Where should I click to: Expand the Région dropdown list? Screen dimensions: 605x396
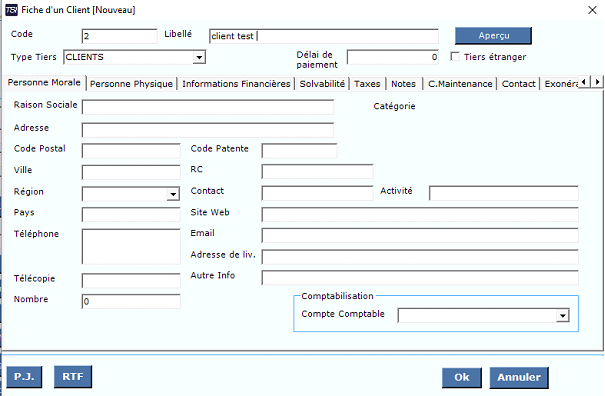[x=173, y=194]
